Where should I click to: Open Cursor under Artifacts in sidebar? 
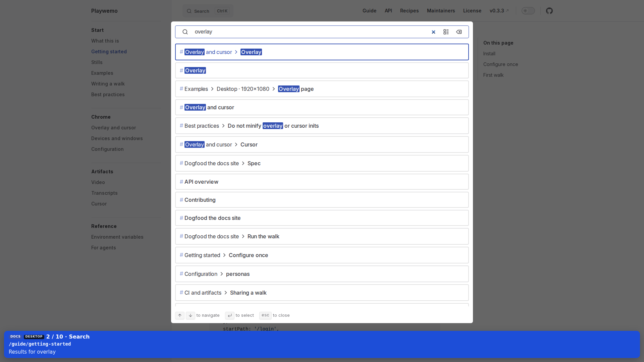[99, 204]
